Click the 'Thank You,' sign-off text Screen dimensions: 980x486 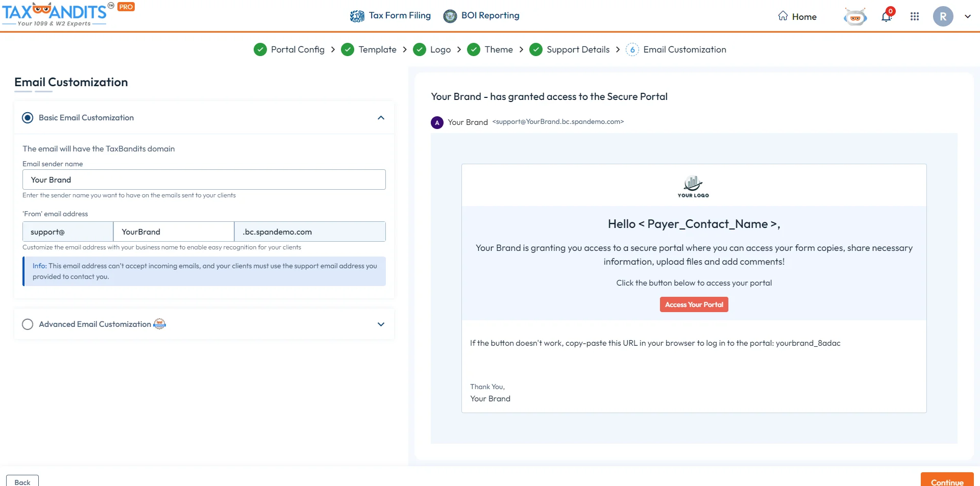(x=487, y=387)
